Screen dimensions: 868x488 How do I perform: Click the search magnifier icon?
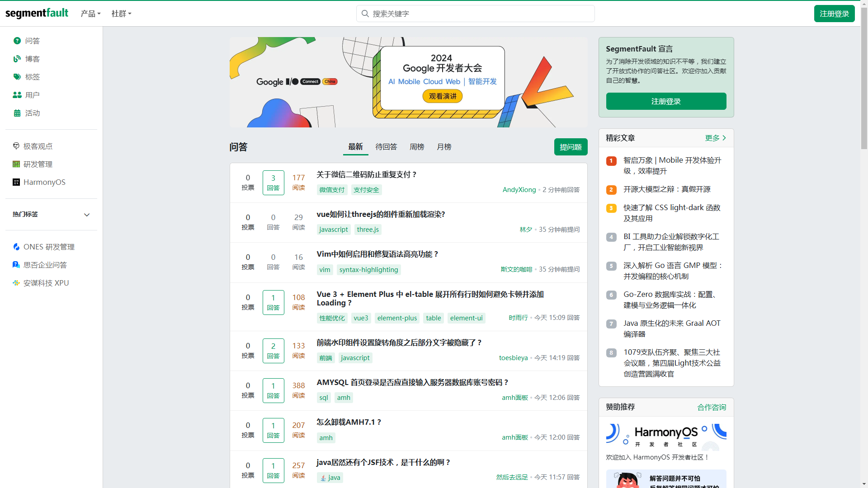(x=365, y=14)
